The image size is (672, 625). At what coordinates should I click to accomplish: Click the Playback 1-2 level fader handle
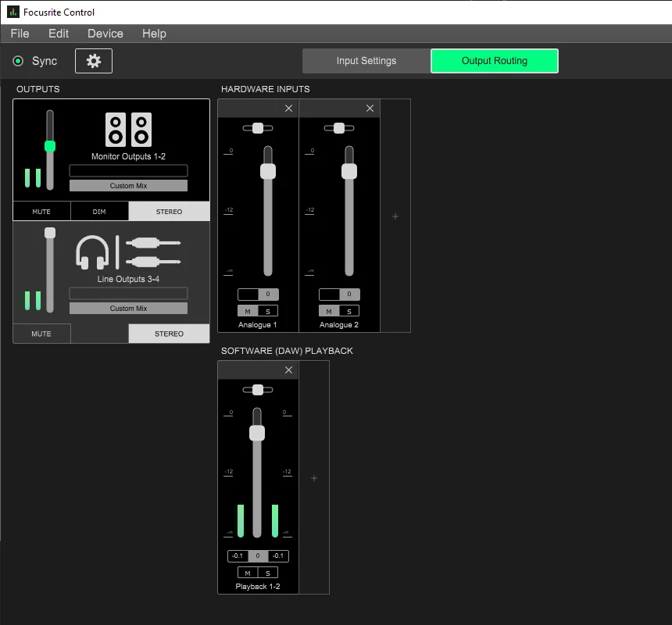[257, 433]
